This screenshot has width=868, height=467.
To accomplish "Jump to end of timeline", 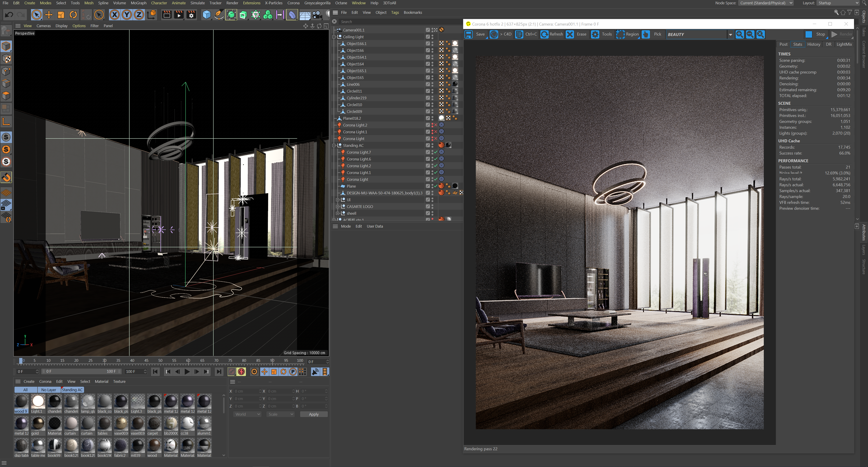I will click(219, 372).
